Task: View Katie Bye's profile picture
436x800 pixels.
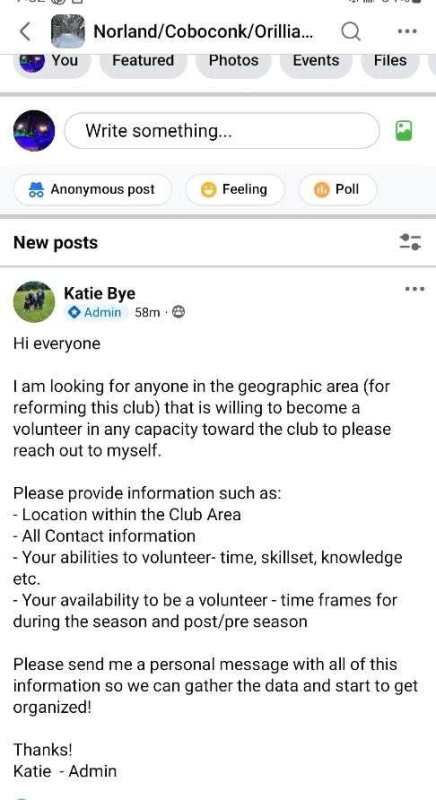Action: click(34, 302)
